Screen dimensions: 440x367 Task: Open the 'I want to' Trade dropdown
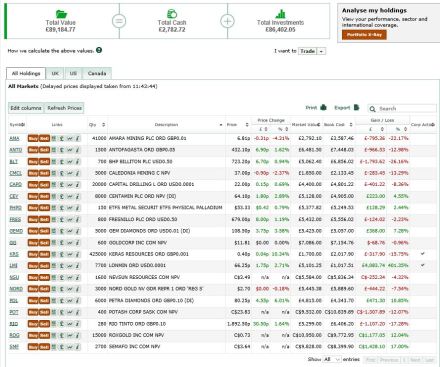[x=312, y=51]
